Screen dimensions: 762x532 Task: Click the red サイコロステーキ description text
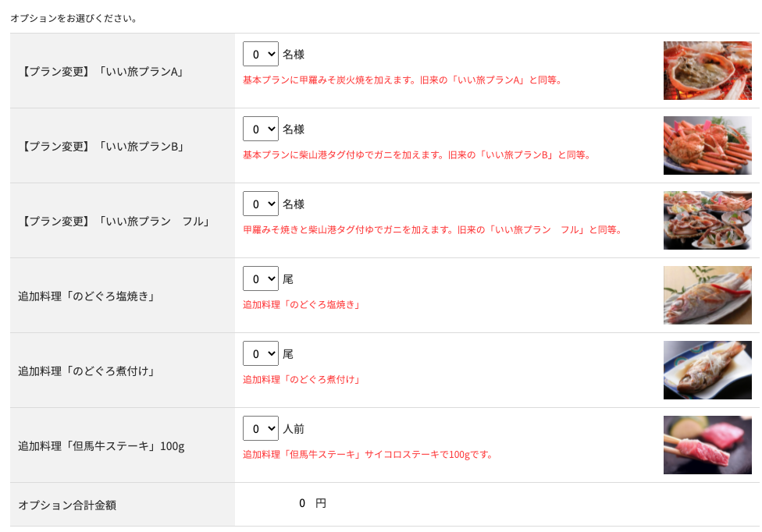pos(369,454)
